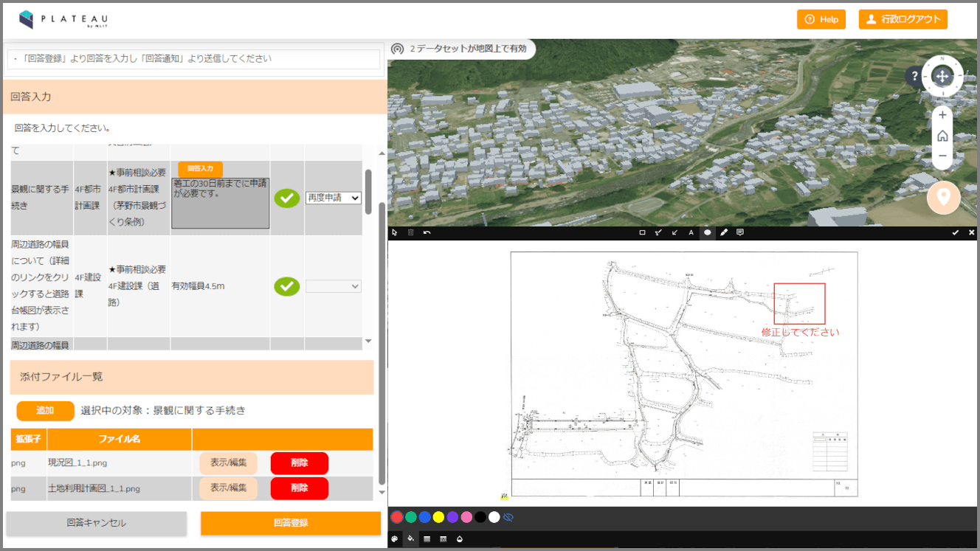Undo the last annotation action
Viewport: 980px width, 551px height.
point(427,232)
